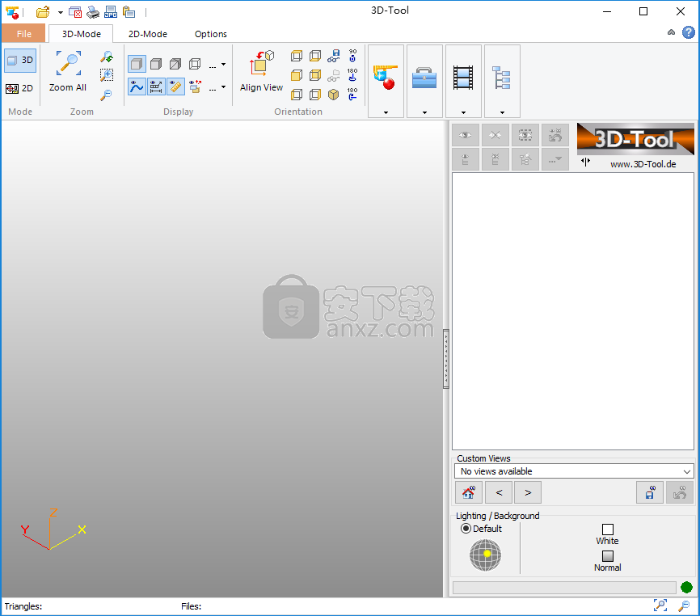Click the hide part crossed-eye icon in side panel
The width and height of the screenshot is (700, 616).
coord(495,135)
